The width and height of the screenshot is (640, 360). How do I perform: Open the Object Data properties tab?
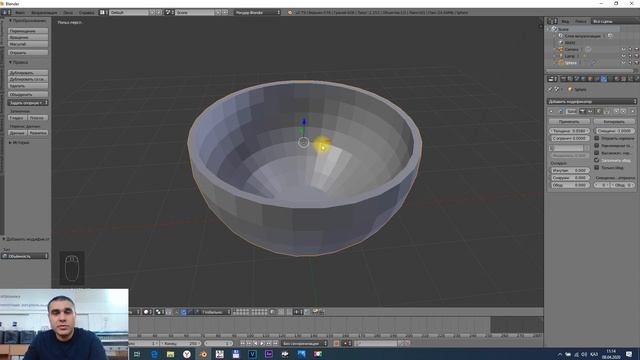[x=611, y=79]
